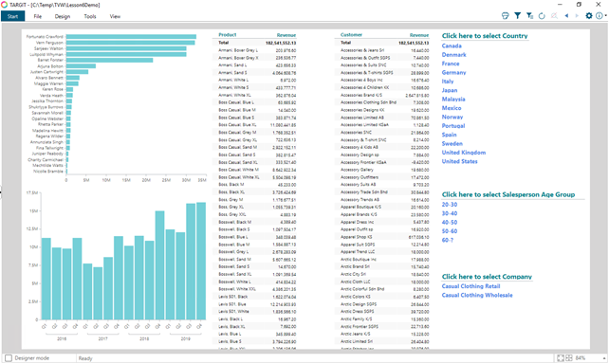
Task: Click the Fortunato Crawford bar in chart
Action: 131,37
